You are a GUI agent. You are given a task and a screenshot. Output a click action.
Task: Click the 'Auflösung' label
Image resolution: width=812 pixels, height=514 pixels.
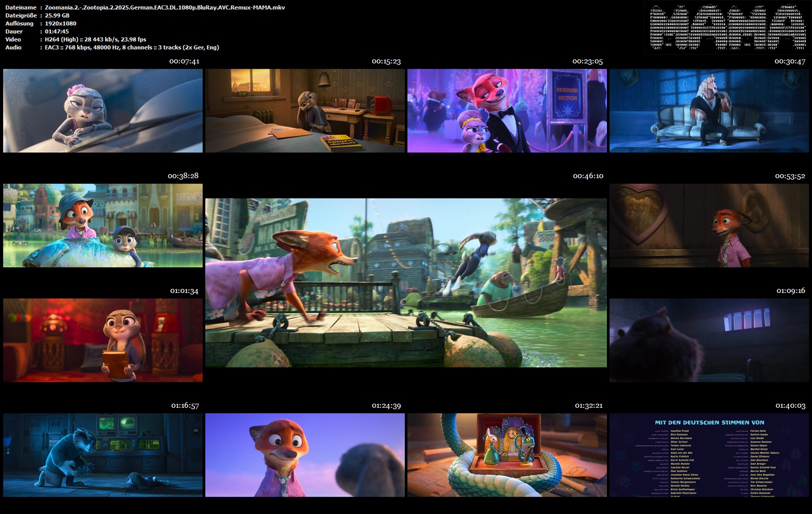pos(19,23)
